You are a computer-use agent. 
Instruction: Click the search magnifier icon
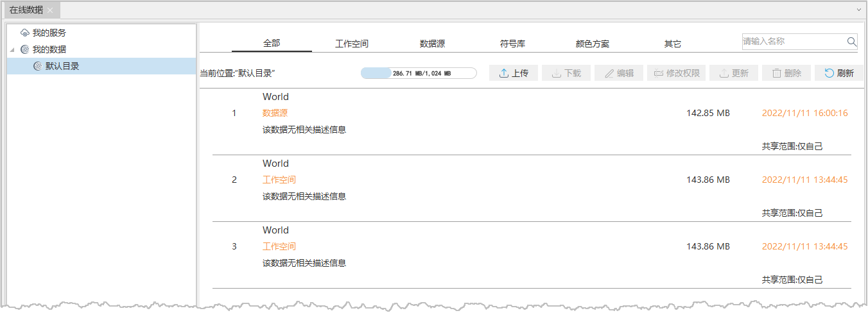(x=851, y=42)
